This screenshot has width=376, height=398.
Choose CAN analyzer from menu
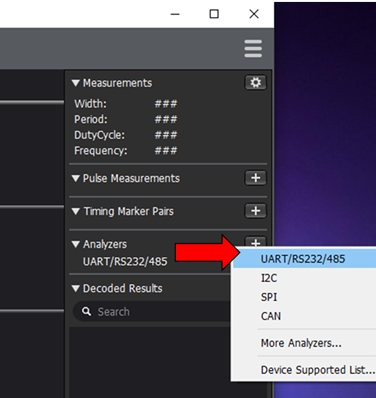point(304,316)
